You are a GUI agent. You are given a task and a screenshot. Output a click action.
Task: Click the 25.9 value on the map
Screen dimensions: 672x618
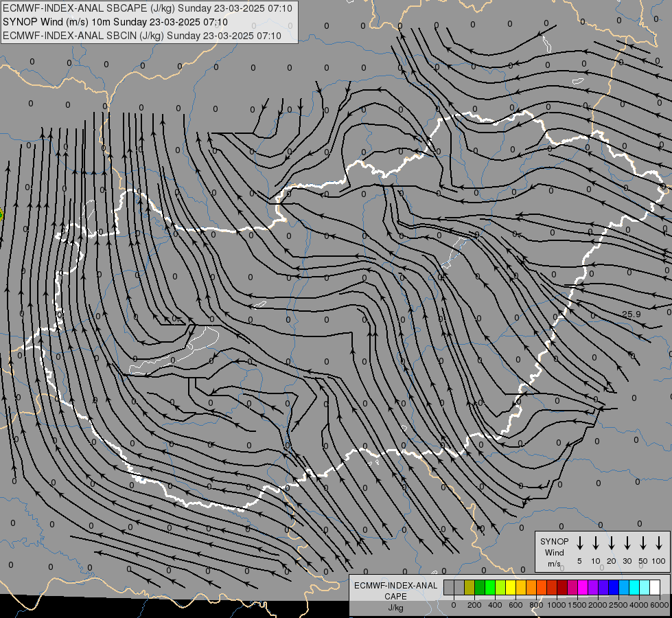[x=631, y=314]
